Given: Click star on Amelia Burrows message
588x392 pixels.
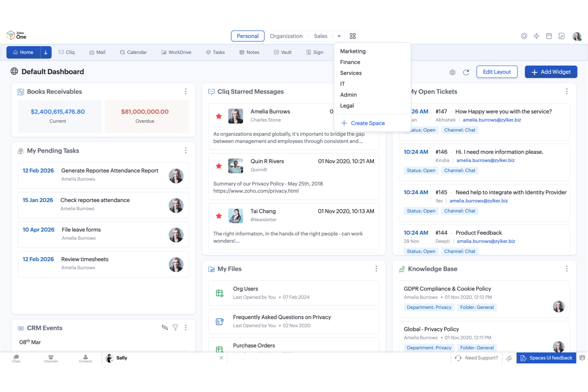Looking at the screenshot, I should (219, 116).
